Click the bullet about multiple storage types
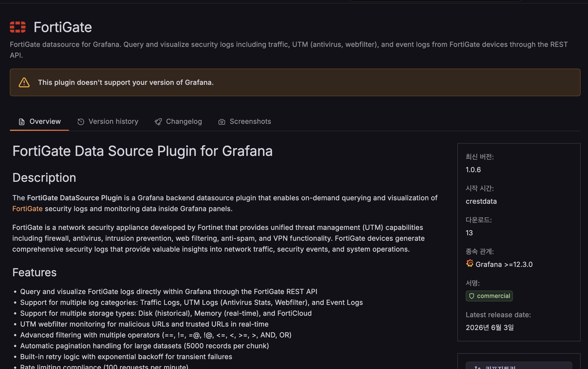Viewport: 588px width, 369px height. coord(166,313)
